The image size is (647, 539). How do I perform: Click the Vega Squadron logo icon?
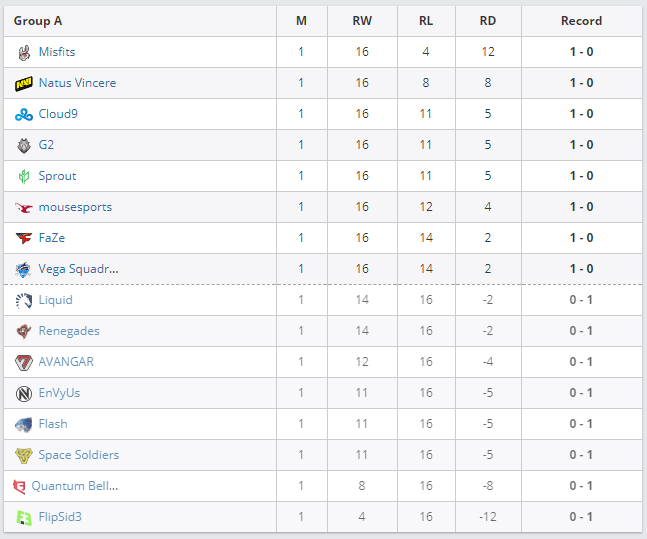(24, 269)
